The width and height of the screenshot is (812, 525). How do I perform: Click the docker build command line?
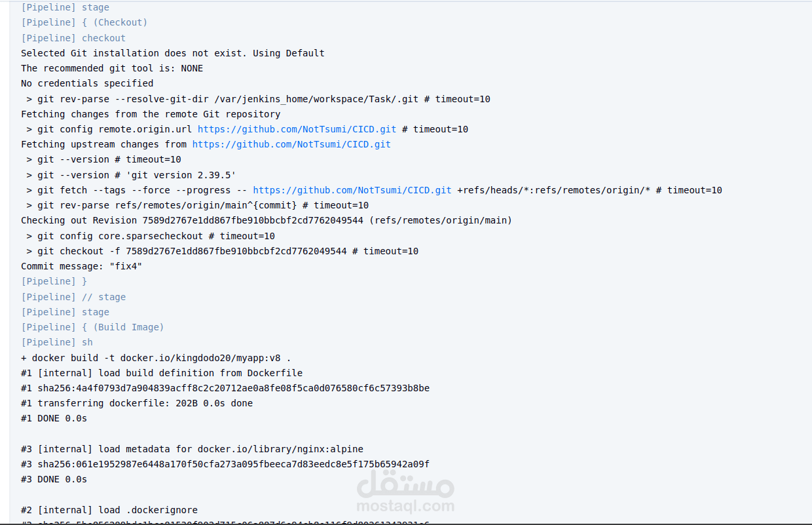pyautogui.click(x=156, y=358)
